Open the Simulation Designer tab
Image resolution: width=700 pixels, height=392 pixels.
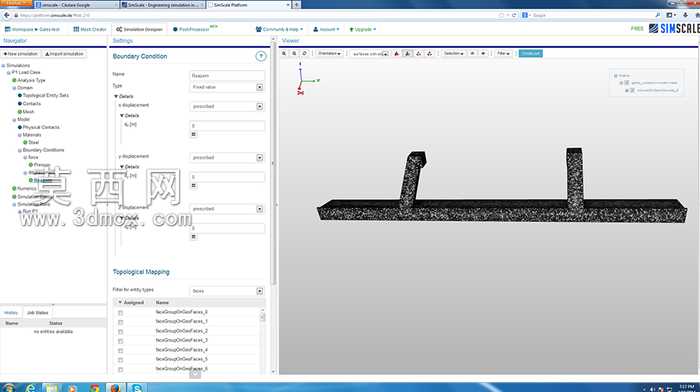click(x=139, y=29)
